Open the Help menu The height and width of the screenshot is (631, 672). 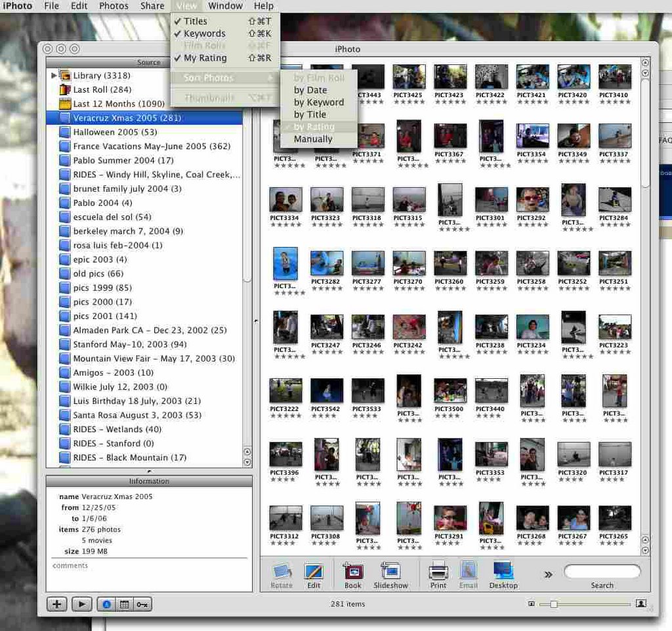point(264,6)
